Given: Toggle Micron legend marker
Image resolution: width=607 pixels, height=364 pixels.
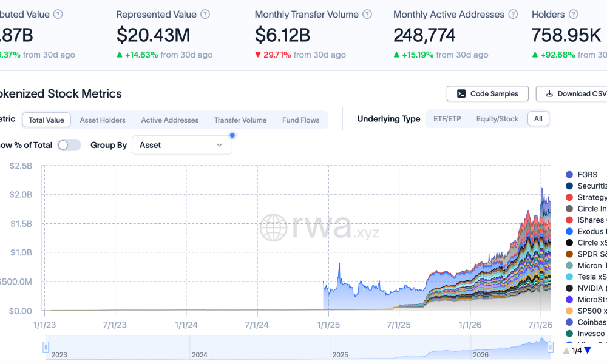Looking at the screenshot, I should click(x=569, y=265).
